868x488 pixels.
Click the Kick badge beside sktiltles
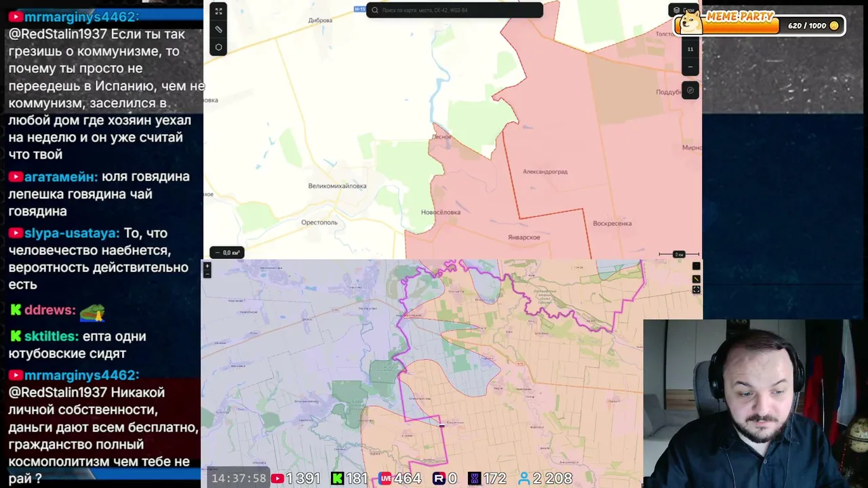16,336
